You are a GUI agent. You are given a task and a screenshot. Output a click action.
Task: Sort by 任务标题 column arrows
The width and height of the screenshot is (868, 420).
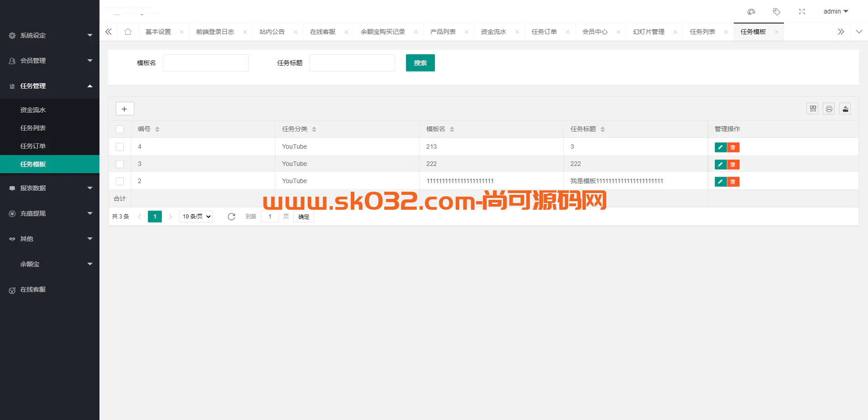tap(603, 129)
